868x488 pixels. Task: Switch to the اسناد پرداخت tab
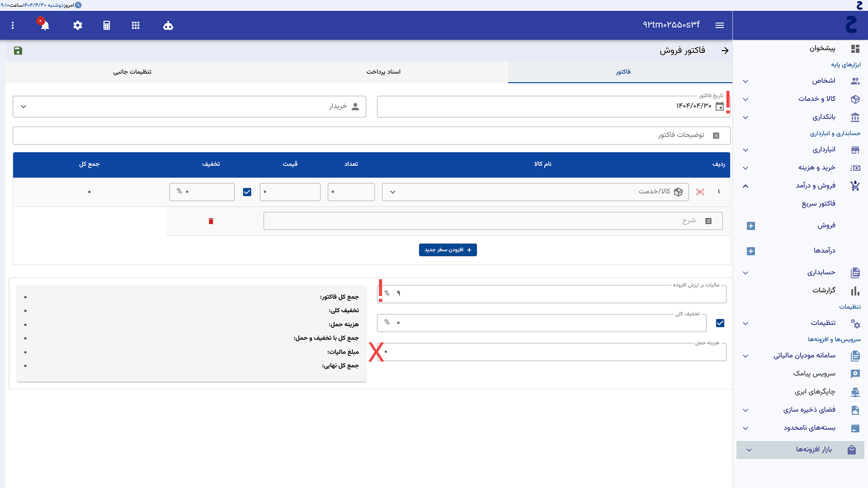[383, 72]
